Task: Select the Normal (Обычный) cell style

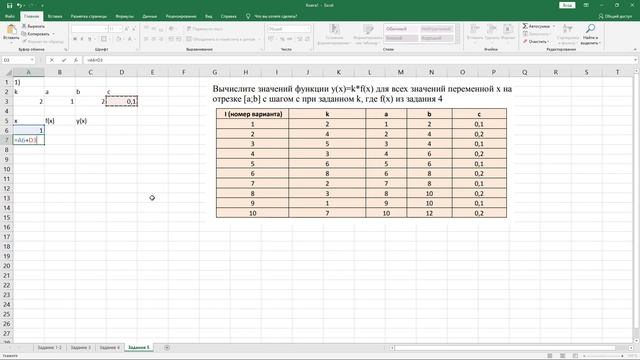Action: pyautogui.click(x=401, y=29)
